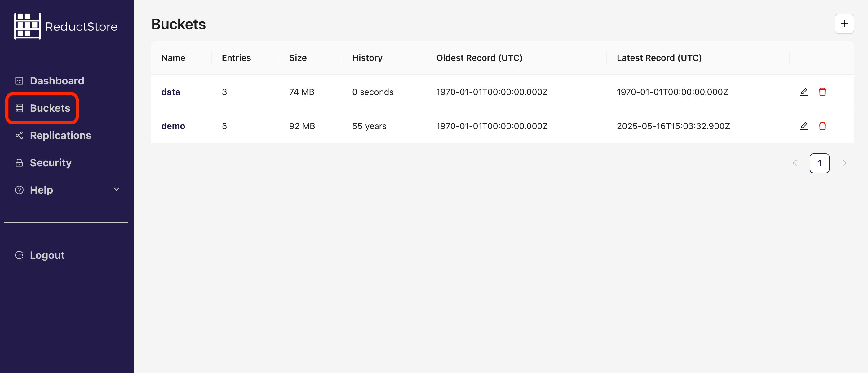Open the data bucket link
868x373 pixels.
point(170,92)
